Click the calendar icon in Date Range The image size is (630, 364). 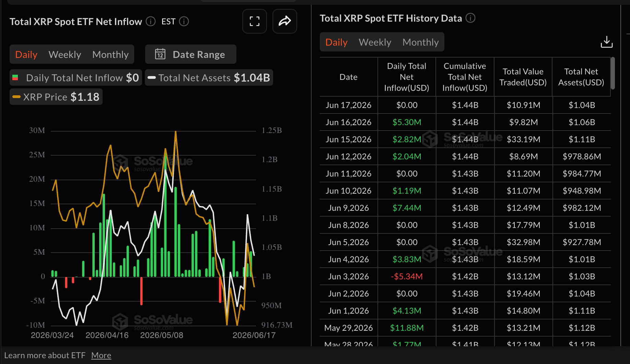160,54
